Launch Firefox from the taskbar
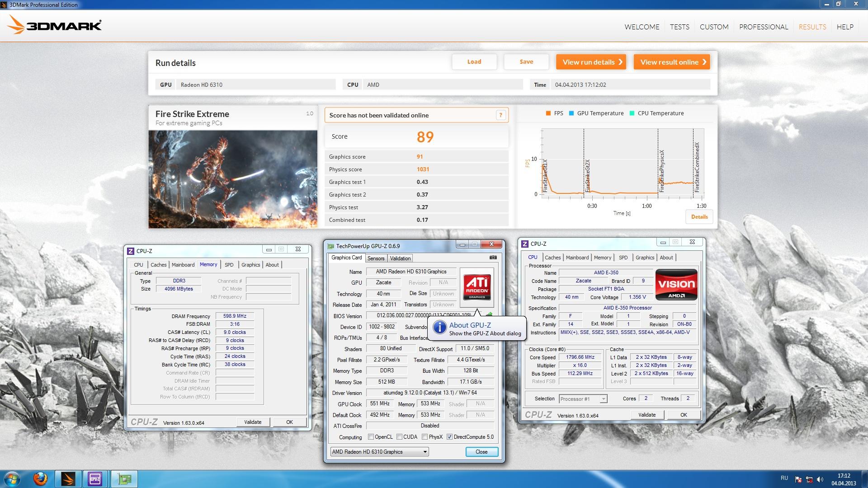 40,479
